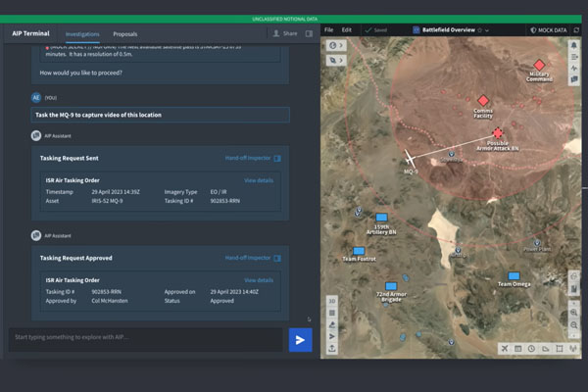Star the Battlefield Overview map as favorite

pyautogui.click(x=479, y=30)
